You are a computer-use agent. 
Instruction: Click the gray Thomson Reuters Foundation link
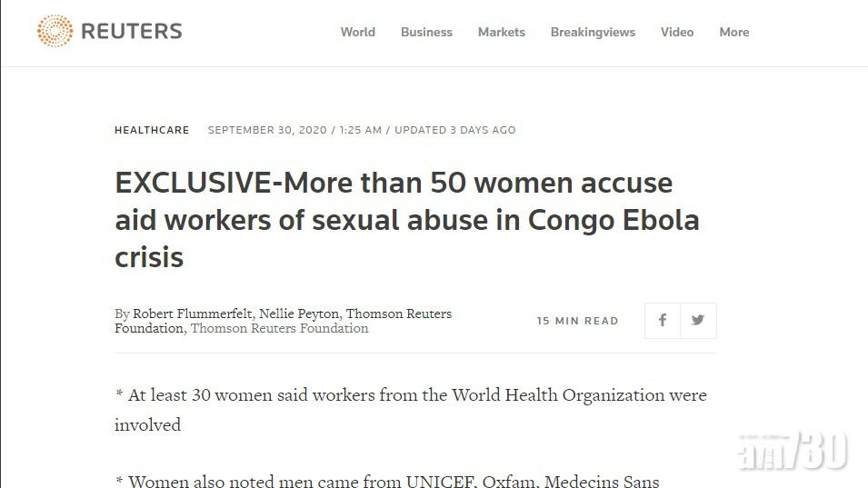tap(280, 328)
